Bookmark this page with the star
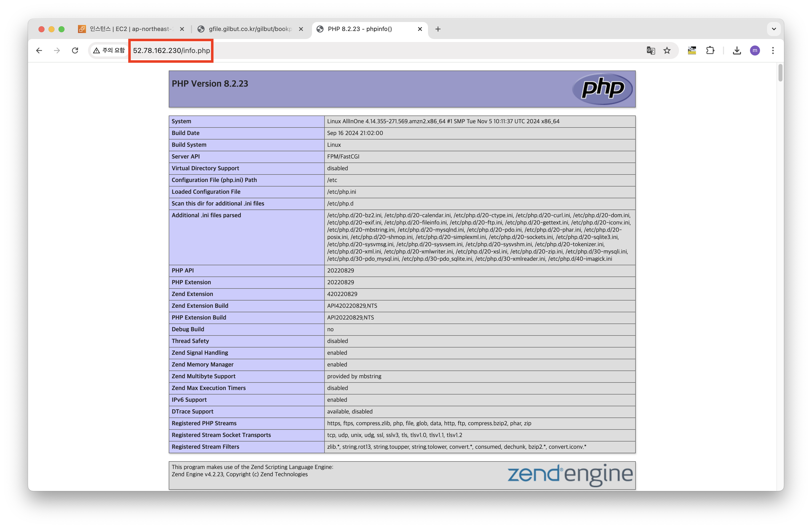This screenshot has height=528, width=812. [667, 50]
